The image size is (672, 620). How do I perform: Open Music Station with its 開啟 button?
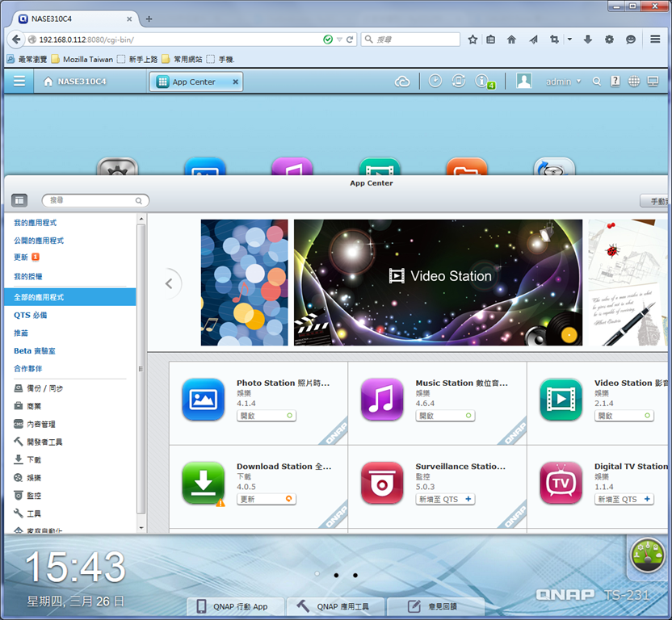[x=445, y=416]
